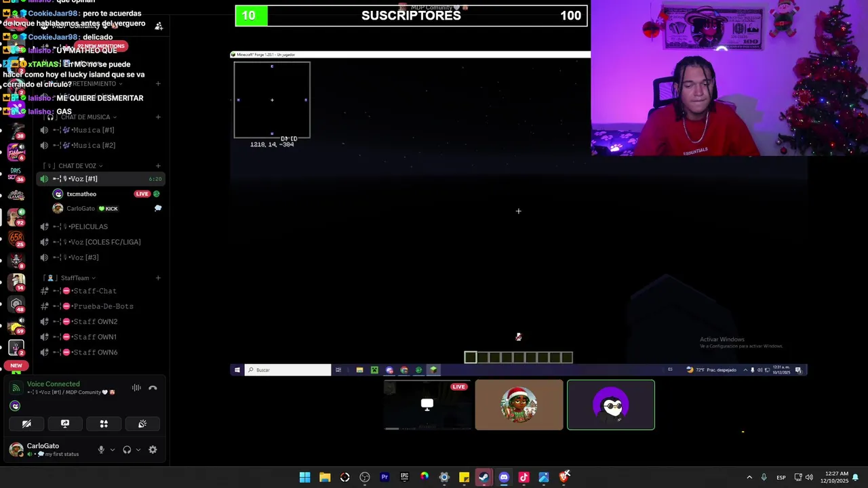Join the Musica [#2] voice channel
The height and width of the screenshot is (488, 868).
coord(100,146)
